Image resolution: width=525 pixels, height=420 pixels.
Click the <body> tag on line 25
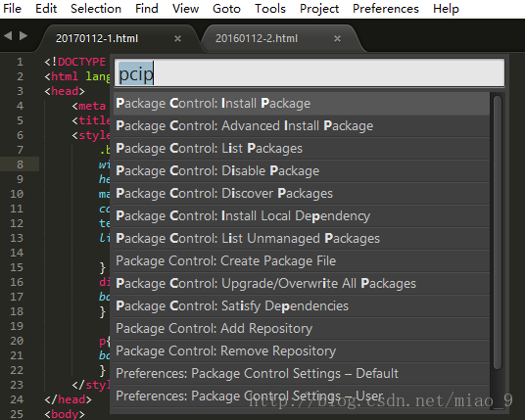click(65, 414)
